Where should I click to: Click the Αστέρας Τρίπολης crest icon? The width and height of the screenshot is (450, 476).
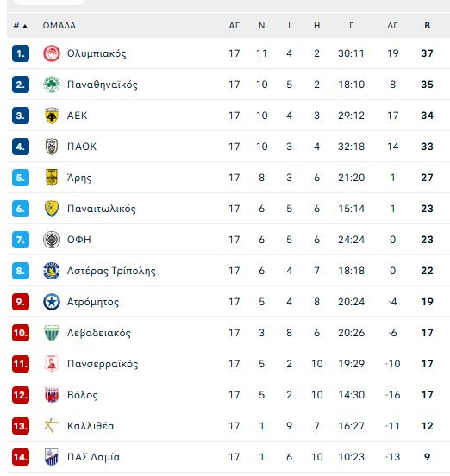pyautogui.click(x=51, y=271)
